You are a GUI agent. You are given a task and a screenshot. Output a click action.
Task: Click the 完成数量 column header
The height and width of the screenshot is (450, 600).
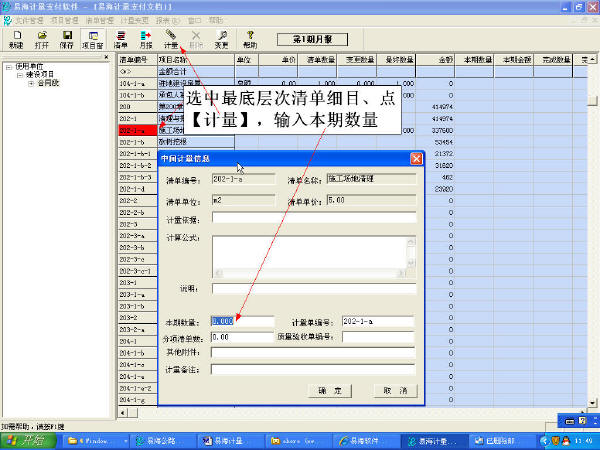coord(553,60)
